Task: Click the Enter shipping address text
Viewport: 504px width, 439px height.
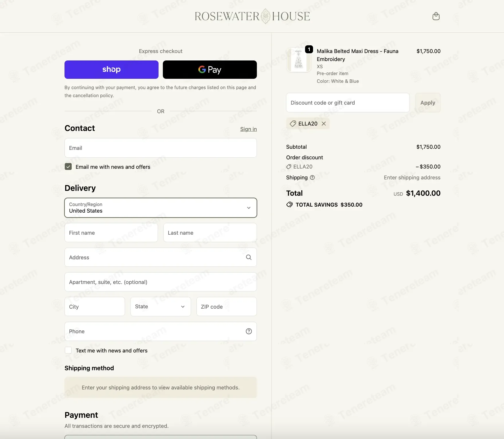Action: click(412, 177)
